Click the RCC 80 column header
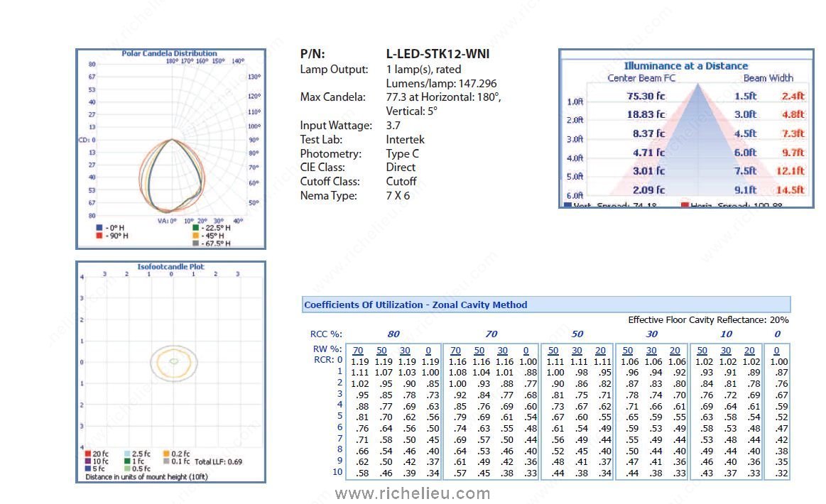Screen dimensions: 826x504 393,334
